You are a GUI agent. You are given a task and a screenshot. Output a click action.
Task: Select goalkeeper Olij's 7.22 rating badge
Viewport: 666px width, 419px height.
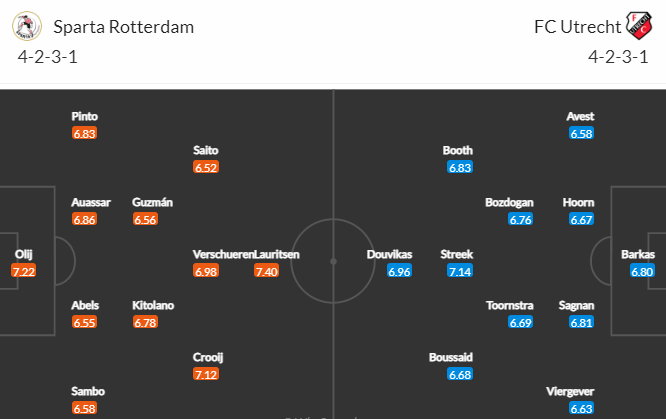[x=23, y=271]
